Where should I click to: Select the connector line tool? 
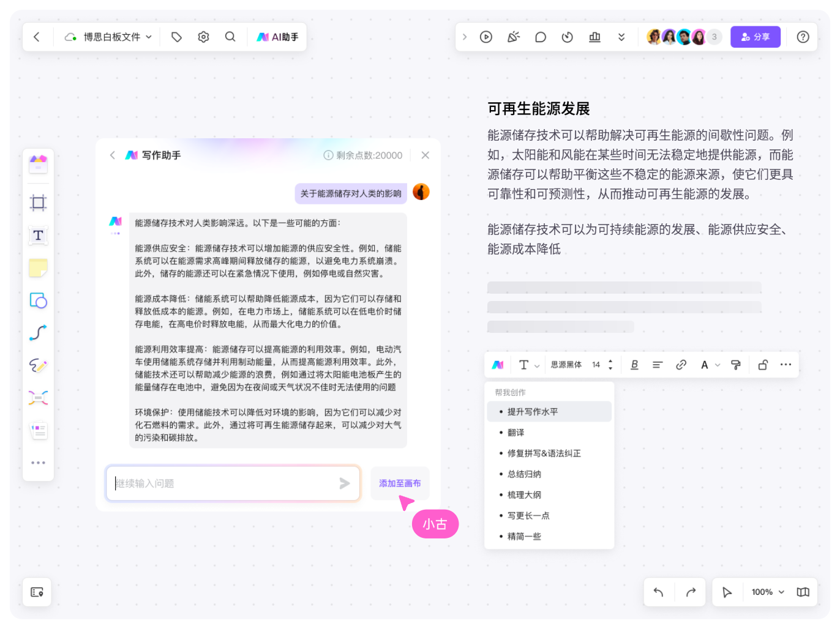point(38,332)
